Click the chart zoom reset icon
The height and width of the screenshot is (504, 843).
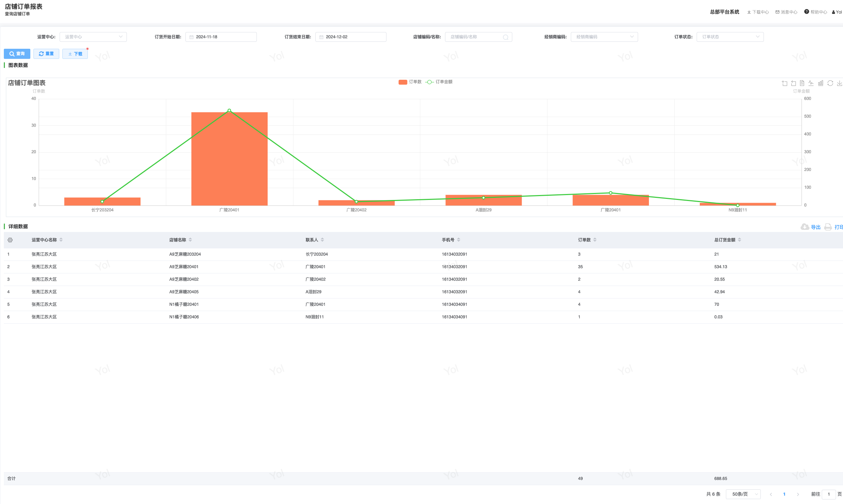[794, 83]
